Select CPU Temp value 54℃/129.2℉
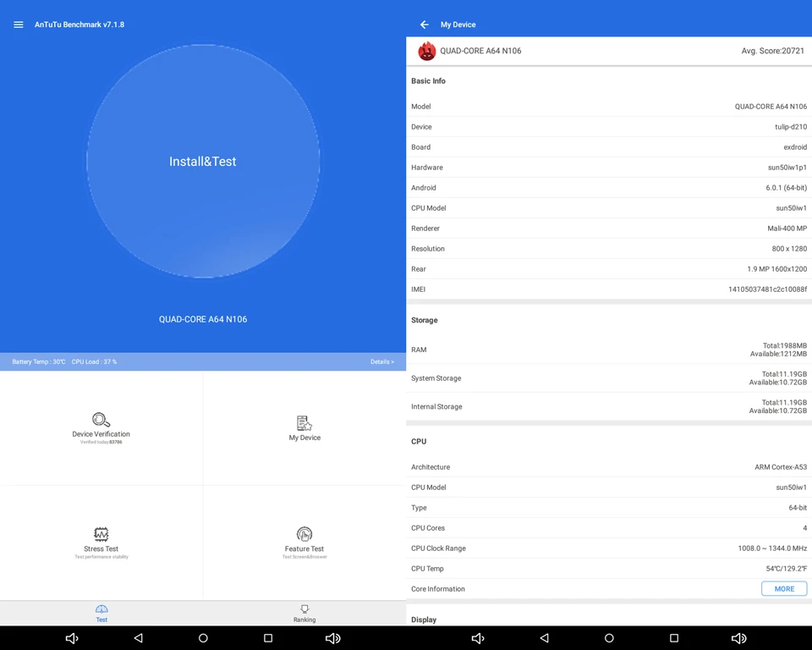Viewport: 812px width, 650px height. [786, 569]
